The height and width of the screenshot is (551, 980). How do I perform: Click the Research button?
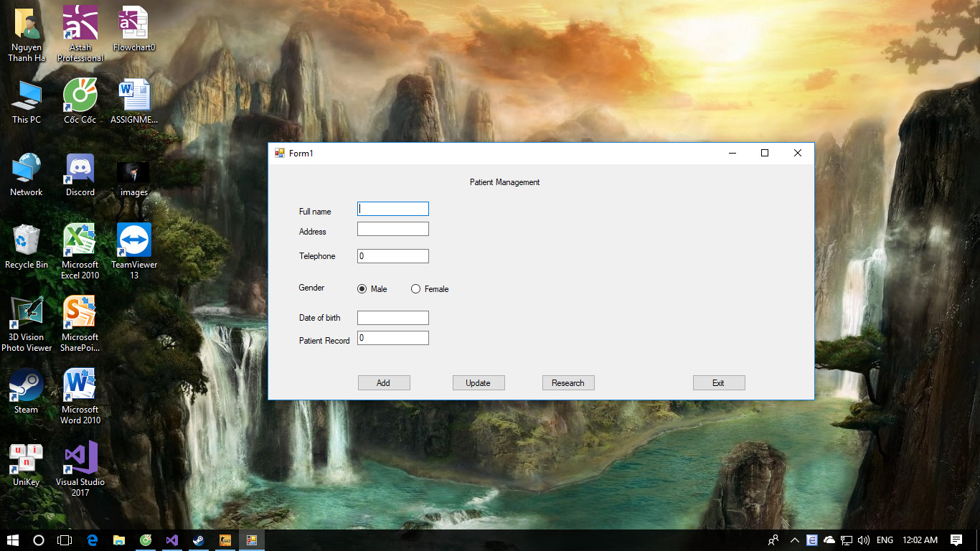(568, 382)
